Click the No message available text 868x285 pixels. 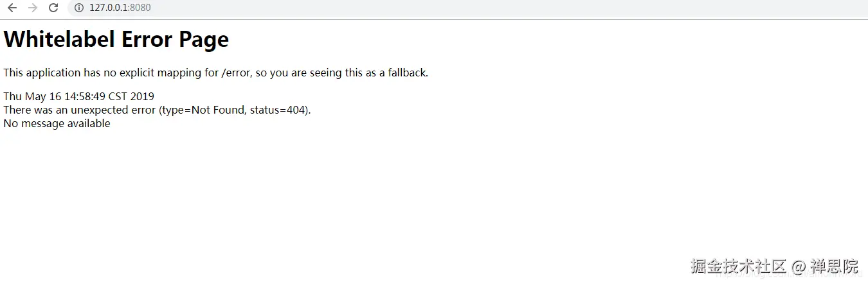point(57,124)
